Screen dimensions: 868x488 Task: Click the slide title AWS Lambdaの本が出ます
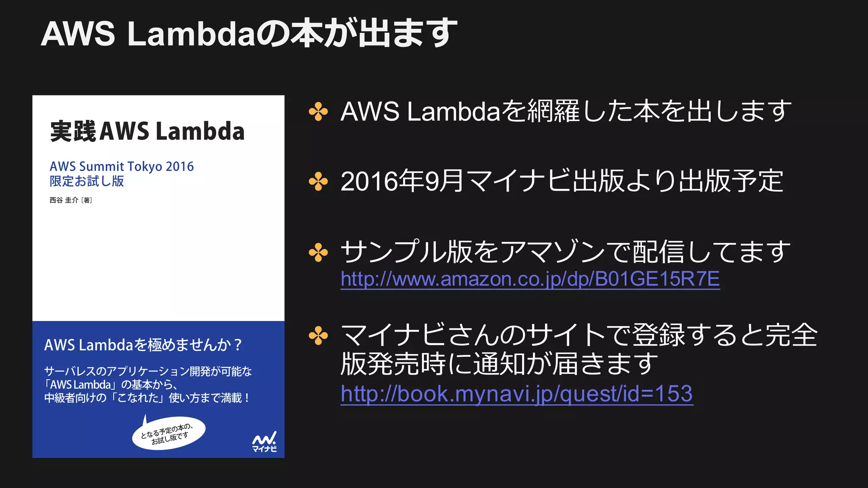point(249,33)
